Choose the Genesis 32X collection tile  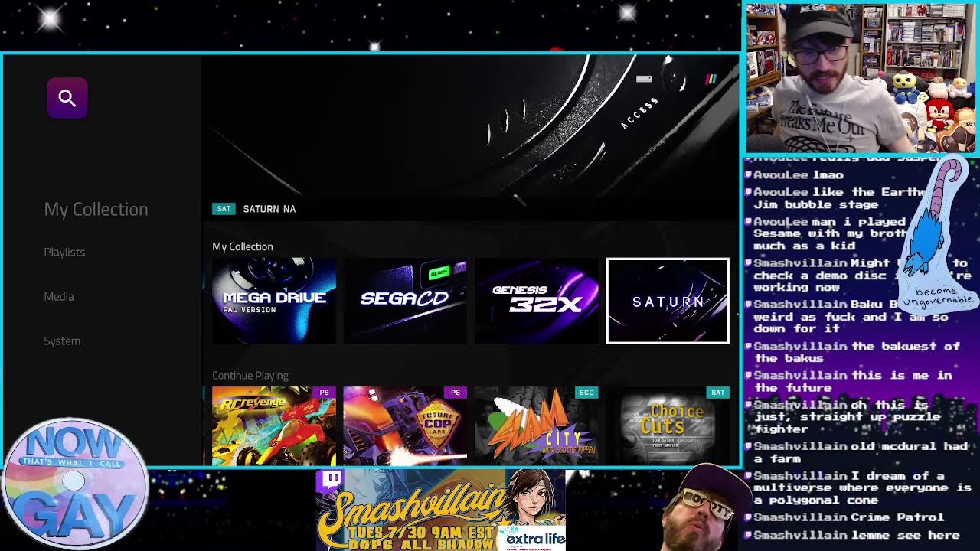coord(536,301)
